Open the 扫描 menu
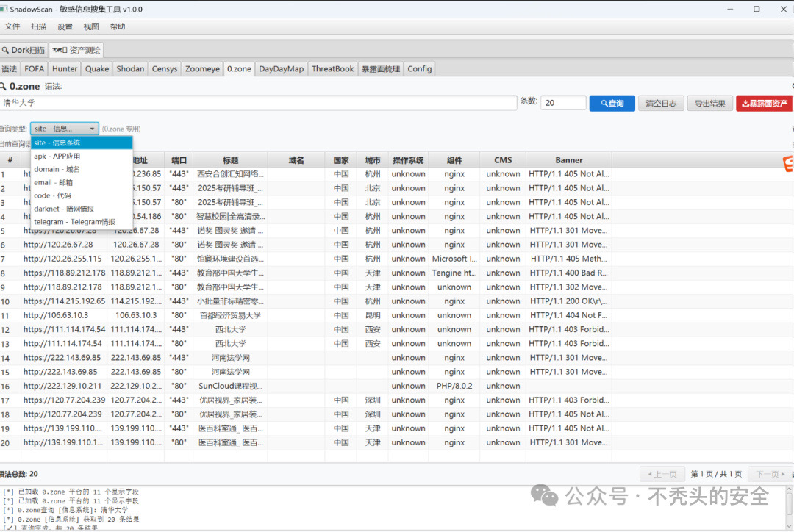Image resolution: width=794 pixels, height=532 pixels. [38, 26]
